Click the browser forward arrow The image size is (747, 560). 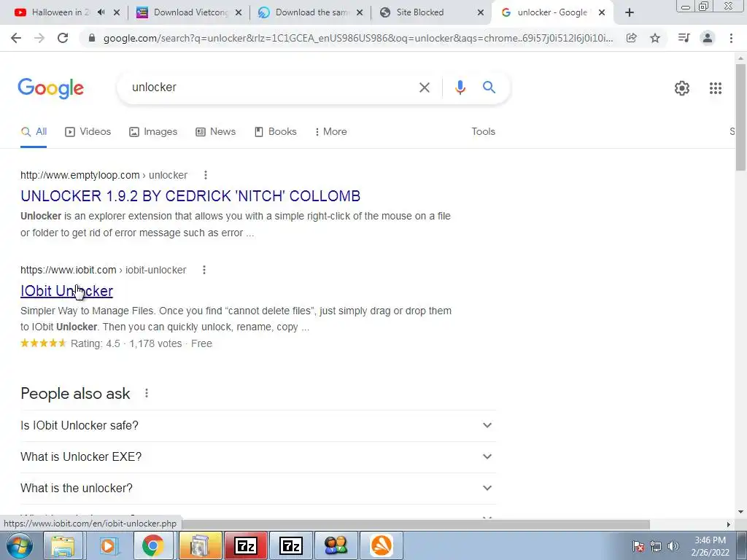pos(39,38)
